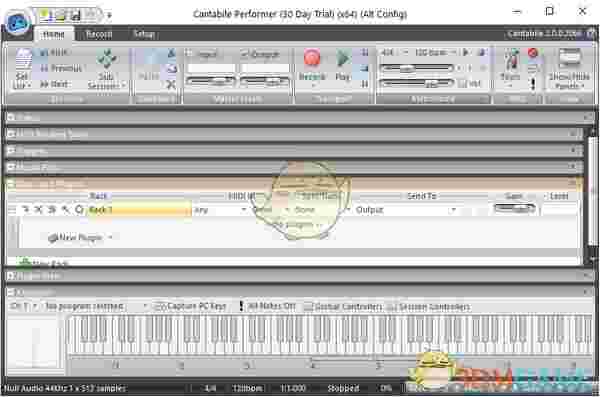The image size is (600, 397).
Task: Click the All Notes Off button
Action: 267,306
